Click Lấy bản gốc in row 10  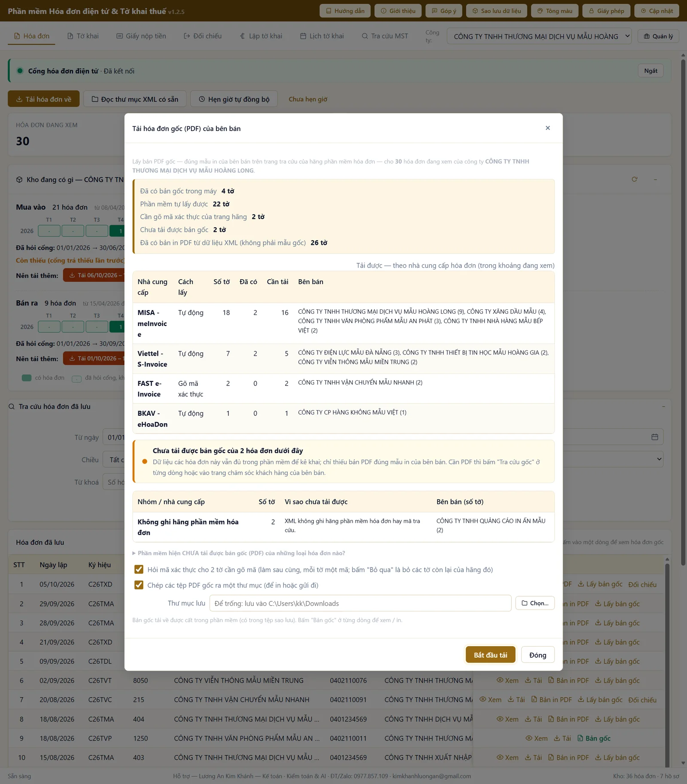click(x=617, y=757)
